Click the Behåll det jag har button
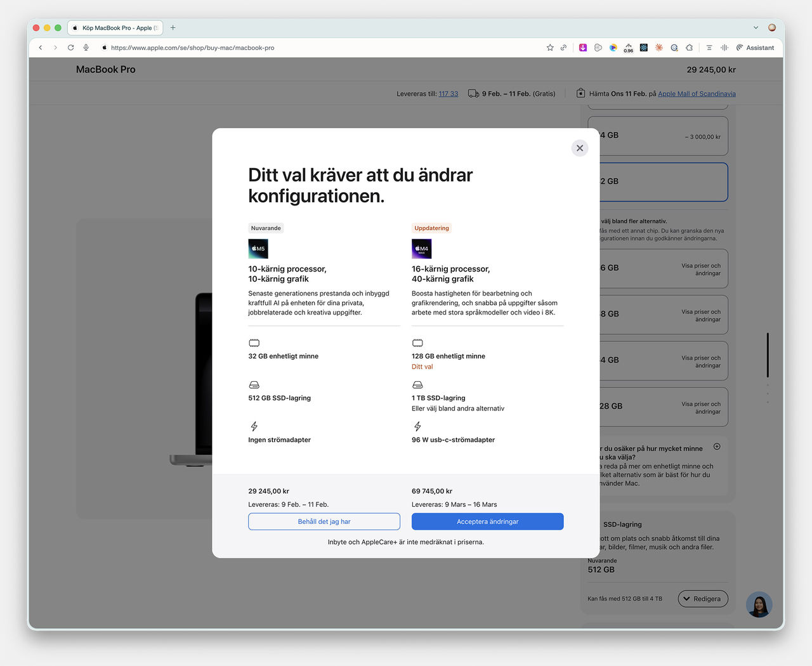The height and width of the screenshot is (666, 812). coord(324,521)
